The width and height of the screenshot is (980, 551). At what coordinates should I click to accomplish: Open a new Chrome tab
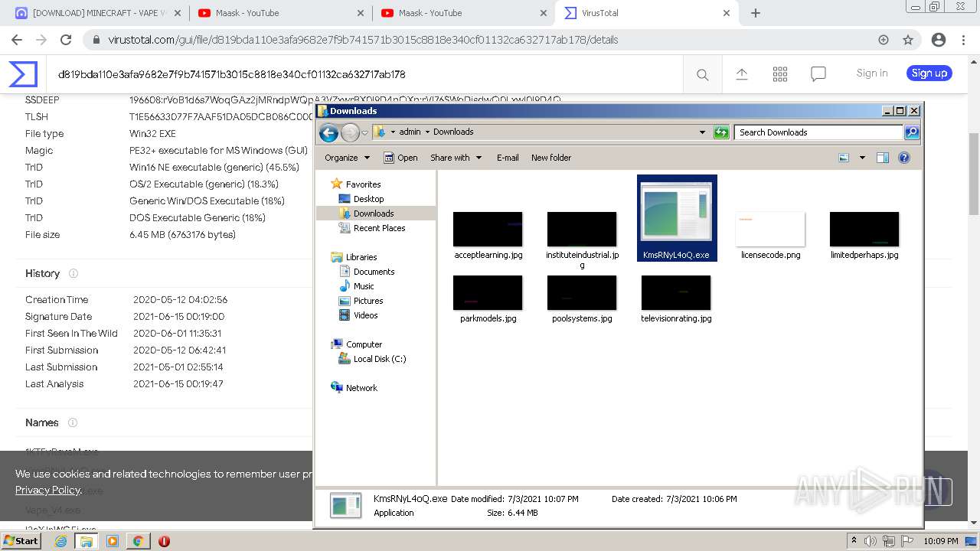[756, 13]
